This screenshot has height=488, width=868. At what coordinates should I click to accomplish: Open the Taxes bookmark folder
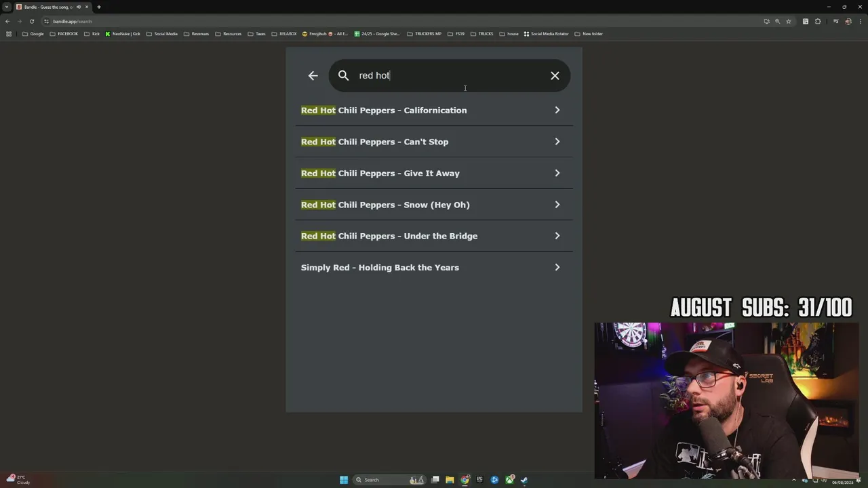[257, 34]
